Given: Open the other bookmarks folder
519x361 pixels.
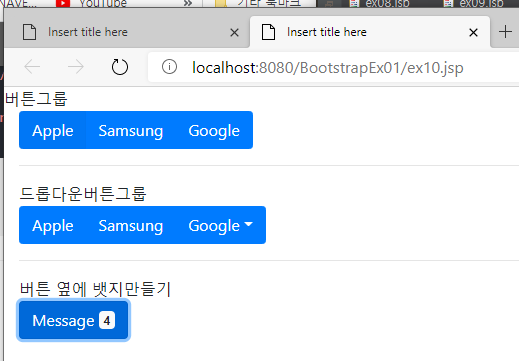Looking at the screenshot, I should pos(258,3).
